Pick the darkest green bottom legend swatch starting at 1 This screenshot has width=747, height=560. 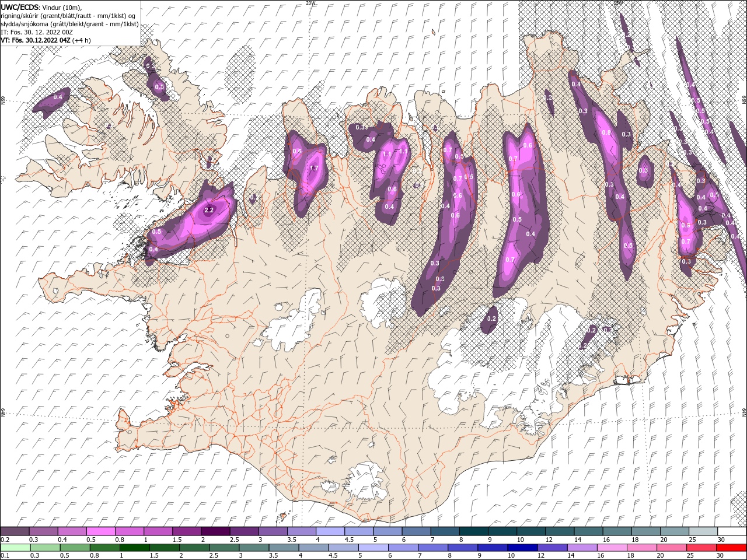(x=134, y=548)
